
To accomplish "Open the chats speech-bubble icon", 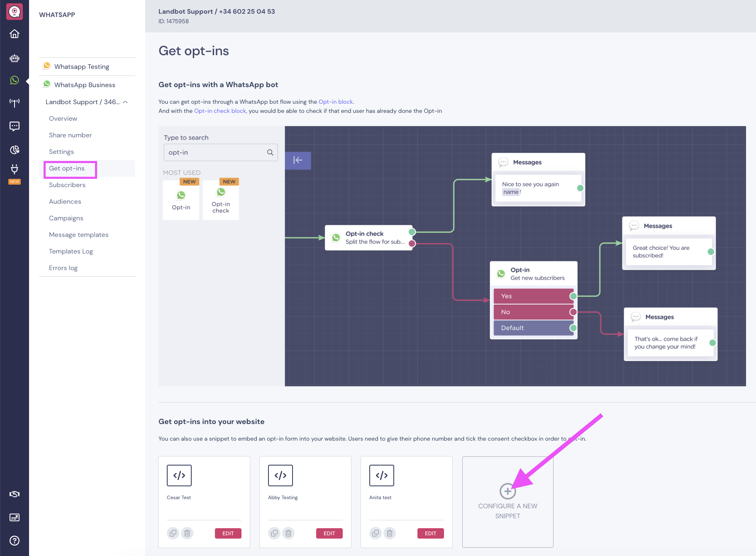I will (x=15, y=126).
